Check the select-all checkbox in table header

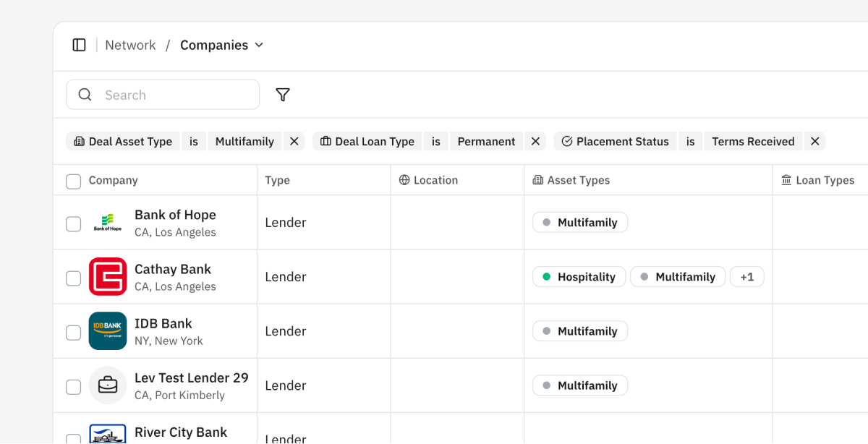point(73,181)
